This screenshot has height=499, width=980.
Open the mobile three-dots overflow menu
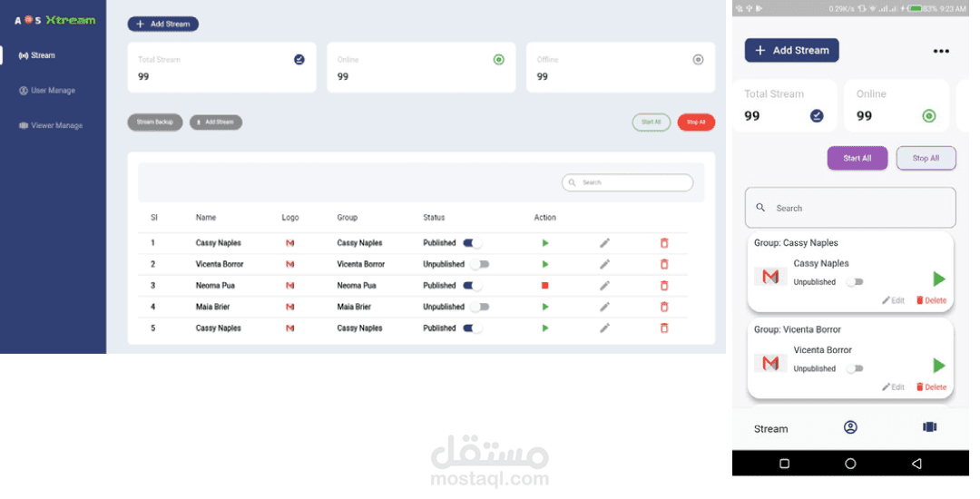(x=941, y=51)
